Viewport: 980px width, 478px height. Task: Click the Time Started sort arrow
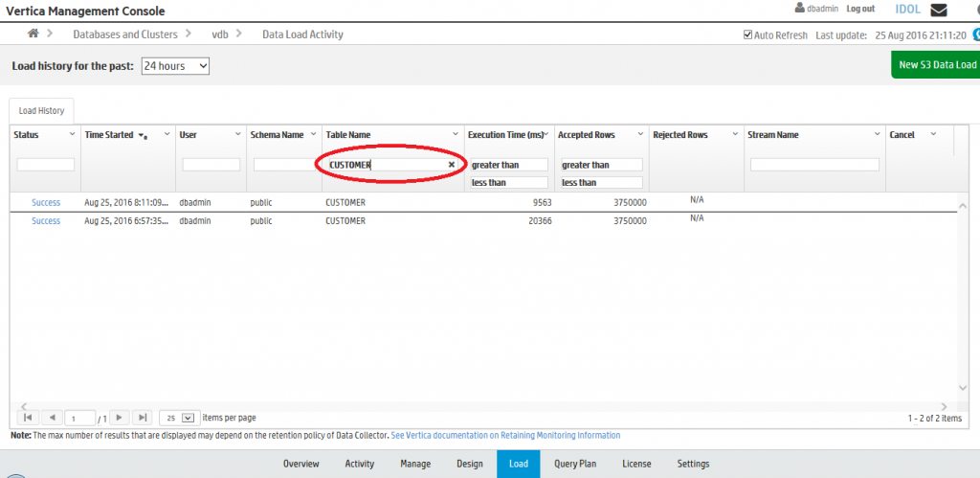click(143, 135)
